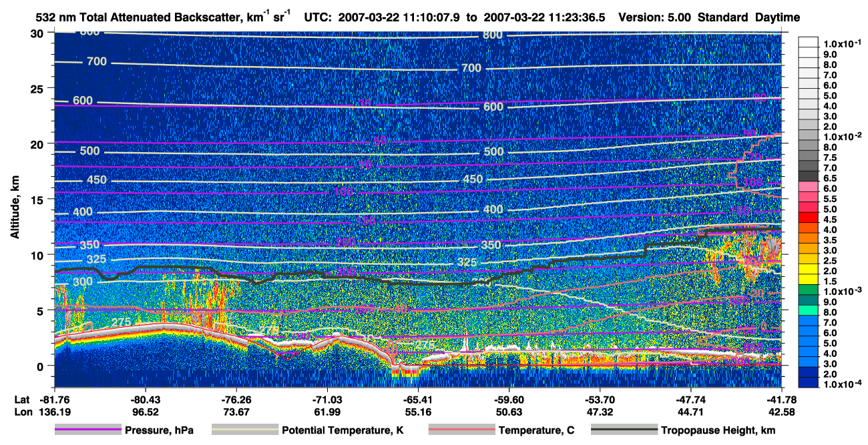Click the 'Version: 5.00' text

tap(654, 17)
